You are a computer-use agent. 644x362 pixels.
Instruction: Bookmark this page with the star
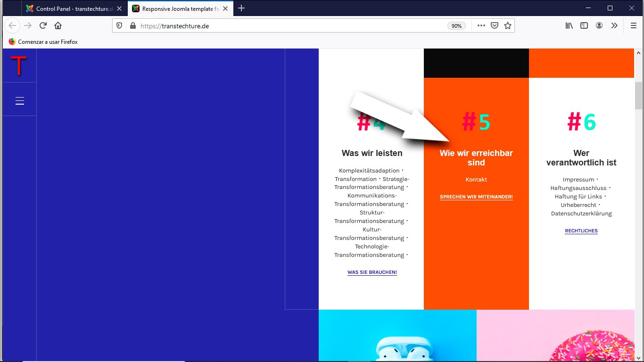[508, 26]
